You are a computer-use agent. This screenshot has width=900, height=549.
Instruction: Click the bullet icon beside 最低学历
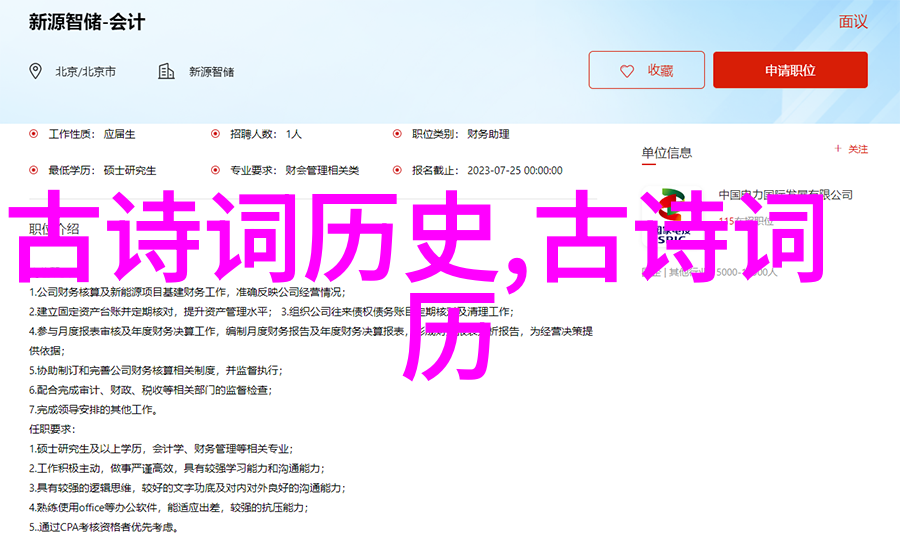(34, 170)
